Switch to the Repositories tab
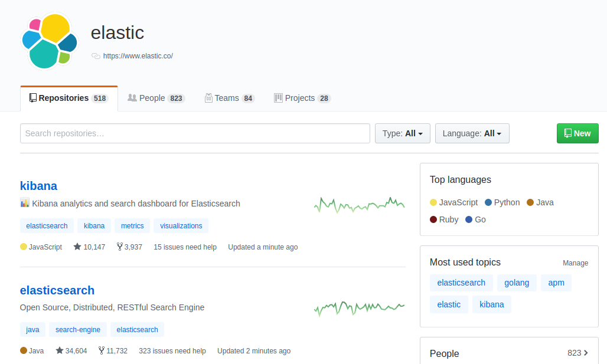 (69, 99)
